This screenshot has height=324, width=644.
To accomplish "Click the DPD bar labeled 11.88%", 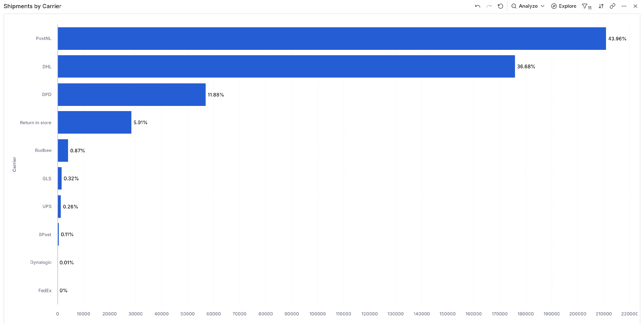I will click(x=132, y=95).
